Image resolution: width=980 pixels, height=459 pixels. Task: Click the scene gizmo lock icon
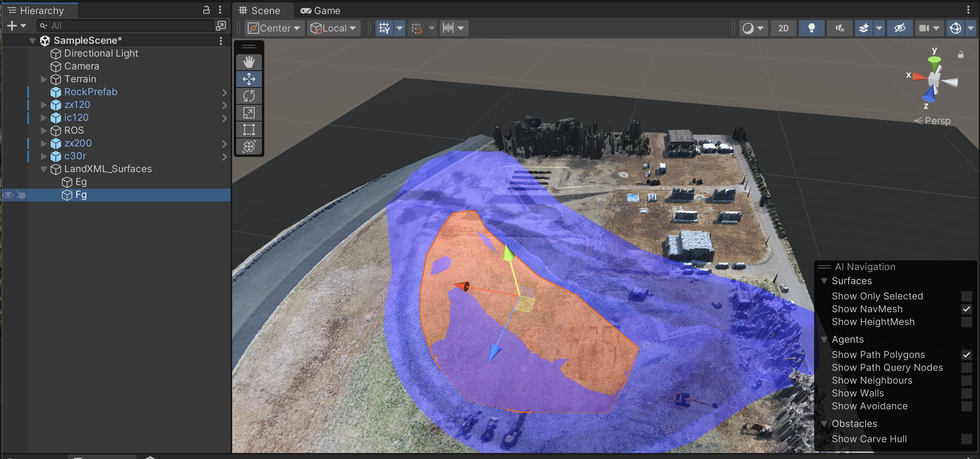point(961,55)
